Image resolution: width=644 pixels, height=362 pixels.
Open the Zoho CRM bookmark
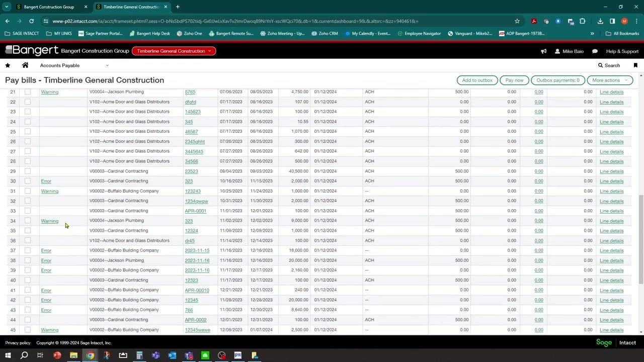325,34
